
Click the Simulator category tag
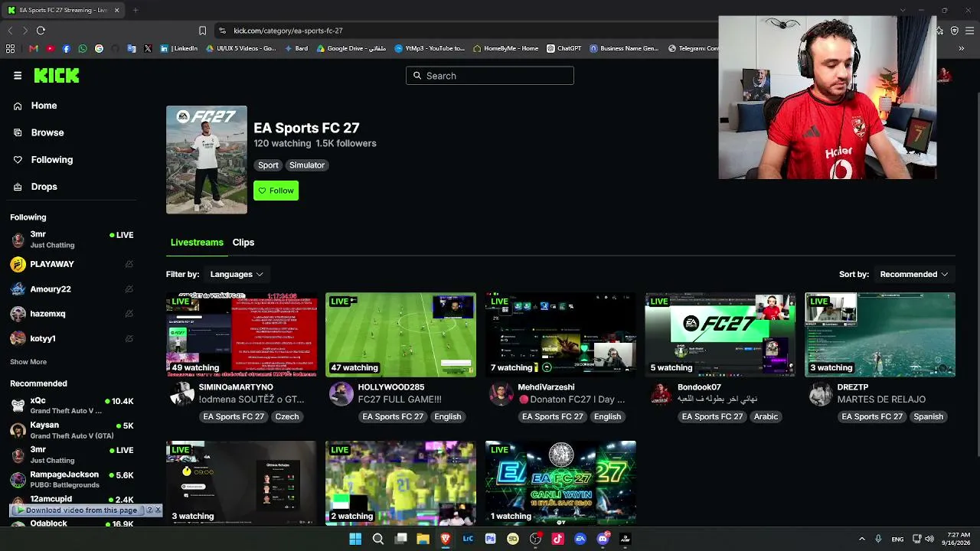307,165
